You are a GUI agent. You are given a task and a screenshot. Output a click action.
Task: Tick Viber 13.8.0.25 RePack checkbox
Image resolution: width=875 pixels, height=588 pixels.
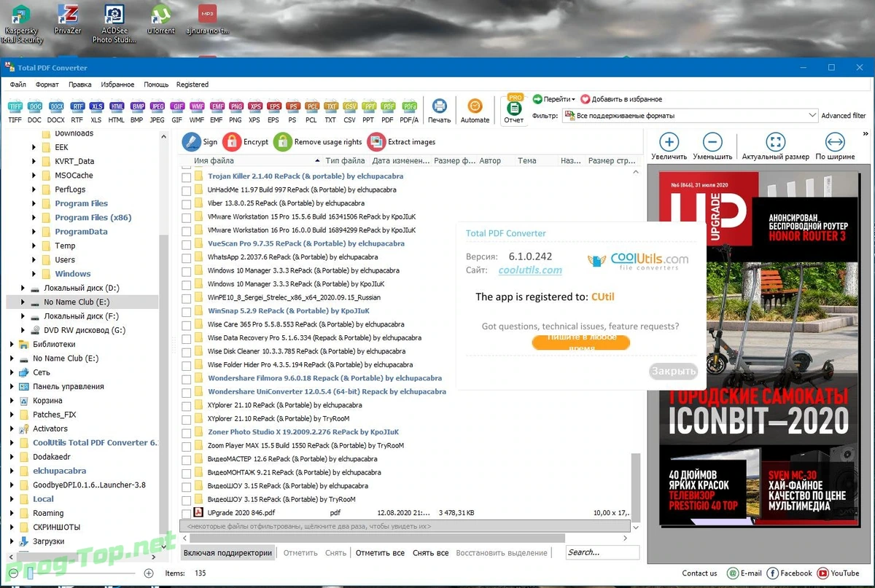click(187, 203)
